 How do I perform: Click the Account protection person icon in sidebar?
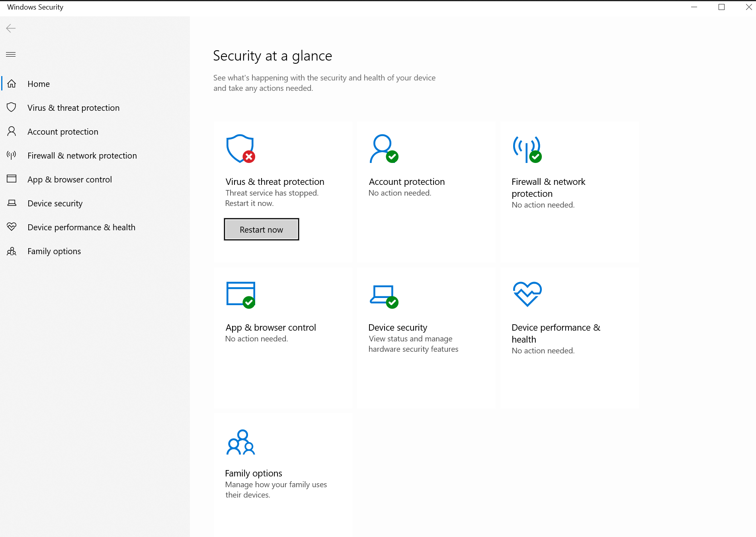tap(12, 131)
